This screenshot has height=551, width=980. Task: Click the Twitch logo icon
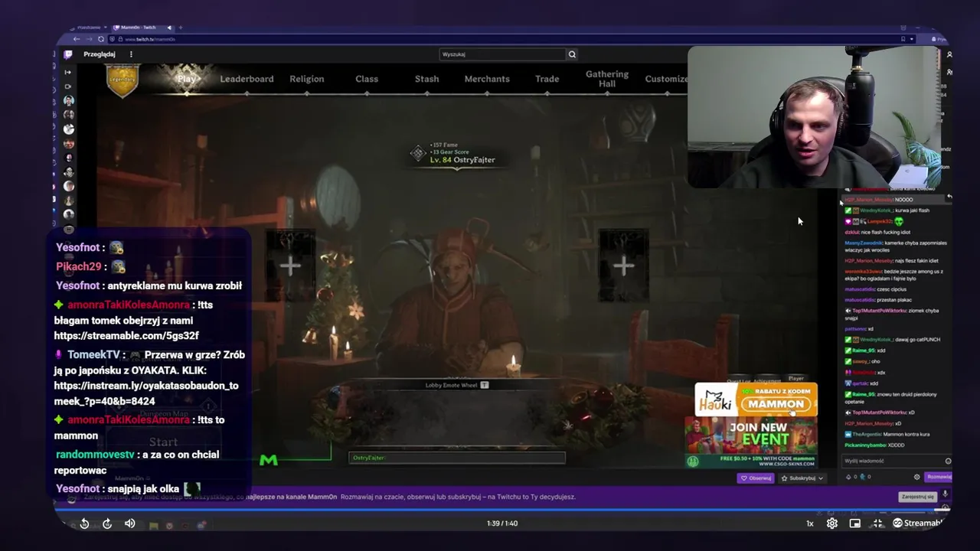pyautogui.click(x=68, y=54)
